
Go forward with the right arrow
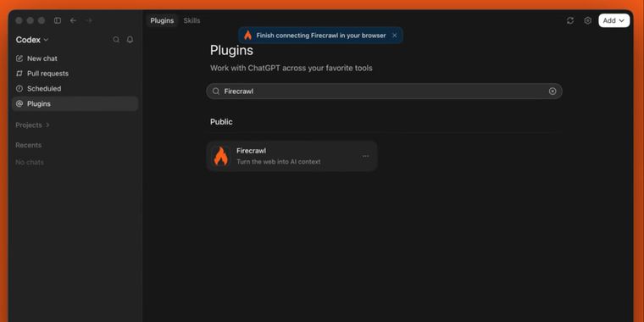89,20
